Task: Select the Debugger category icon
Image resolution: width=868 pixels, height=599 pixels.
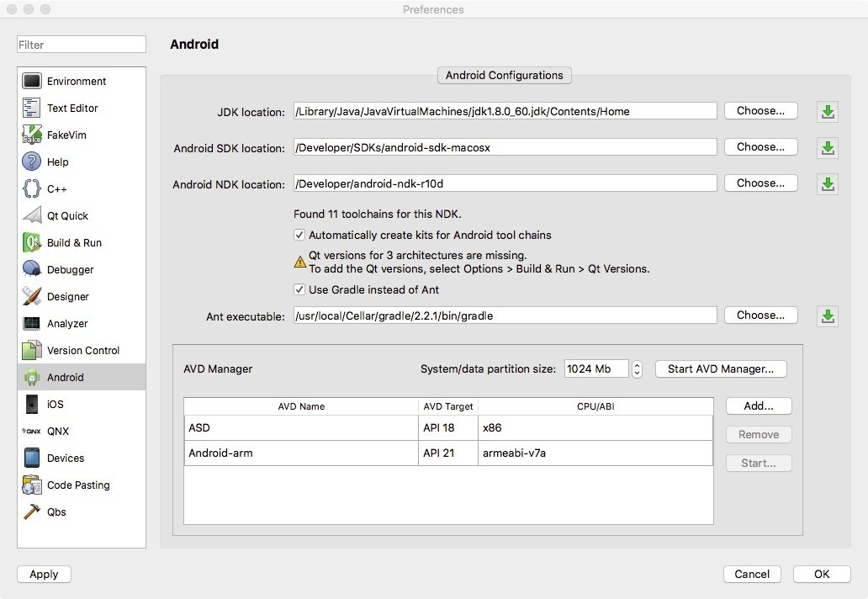Action: (x=32, y=269)
